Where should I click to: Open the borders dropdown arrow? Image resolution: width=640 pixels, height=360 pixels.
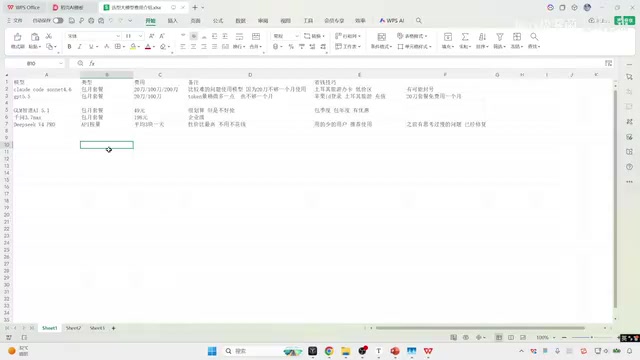click(124, 47)
